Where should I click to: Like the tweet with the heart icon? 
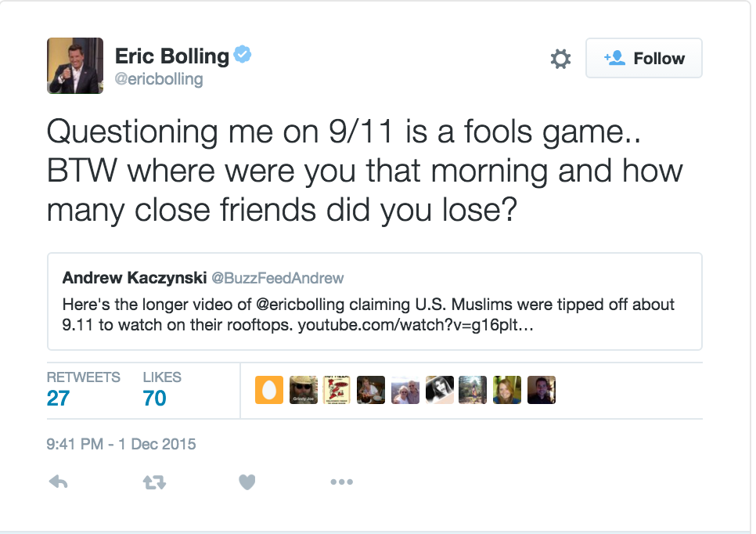tap(247, 482)
